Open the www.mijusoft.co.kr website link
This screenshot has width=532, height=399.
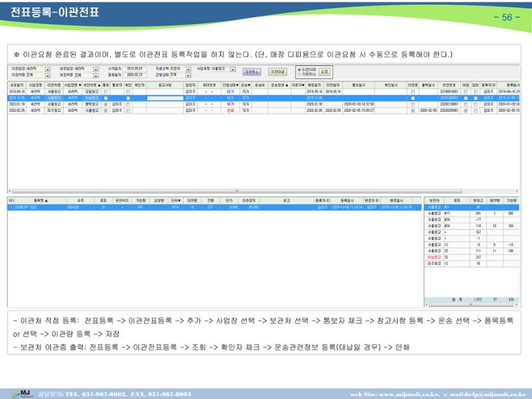click(x=409, y=394)
